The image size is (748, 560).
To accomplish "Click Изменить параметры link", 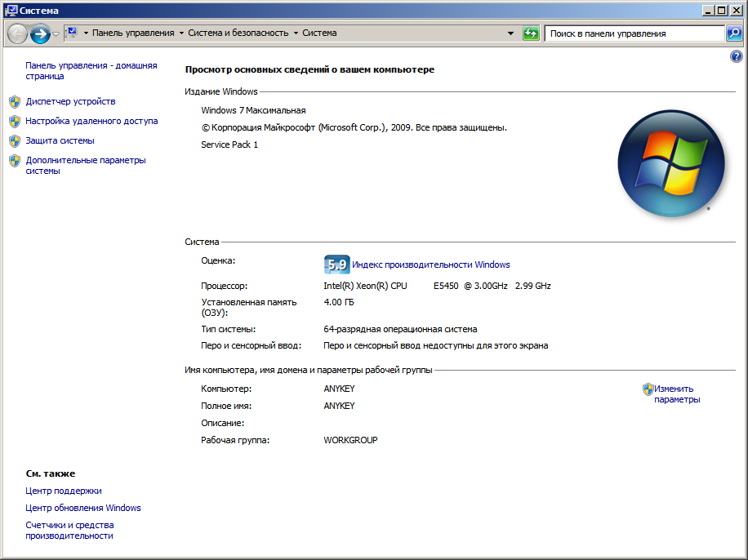I will (x=677, y=394).
